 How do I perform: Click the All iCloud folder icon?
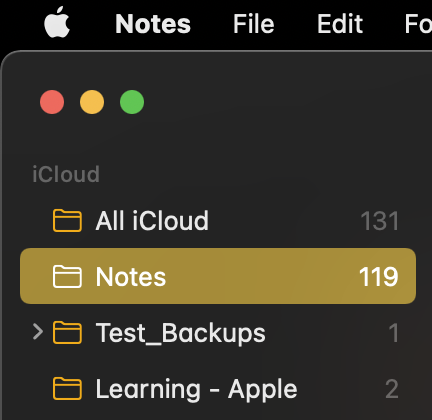click(x=67, y=220)
